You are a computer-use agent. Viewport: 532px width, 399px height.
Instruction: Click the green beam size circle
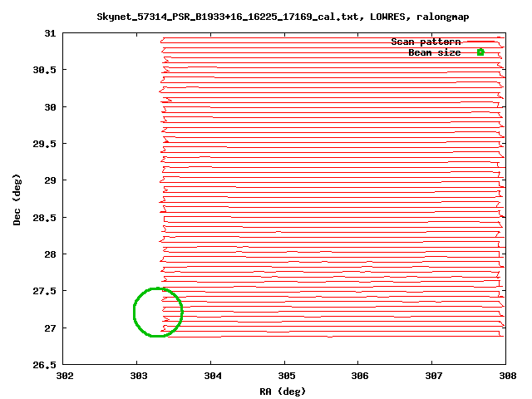pos(158,313)
